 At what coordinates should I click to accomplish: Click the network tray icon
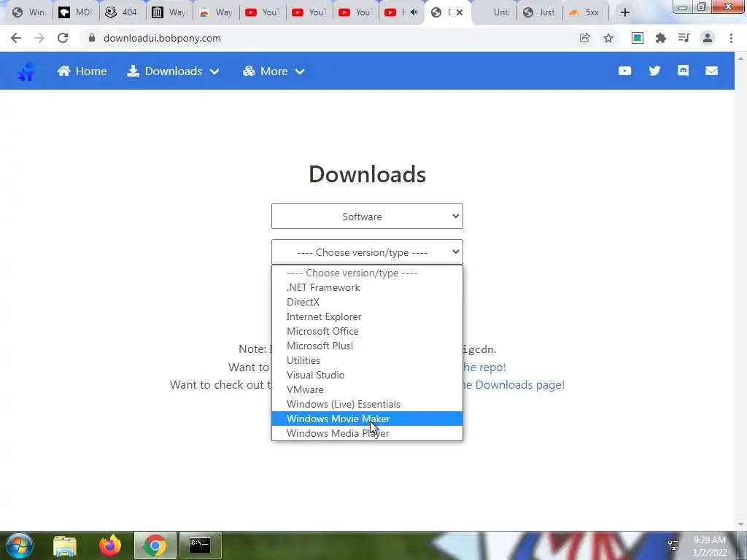[x=673, y=545]
